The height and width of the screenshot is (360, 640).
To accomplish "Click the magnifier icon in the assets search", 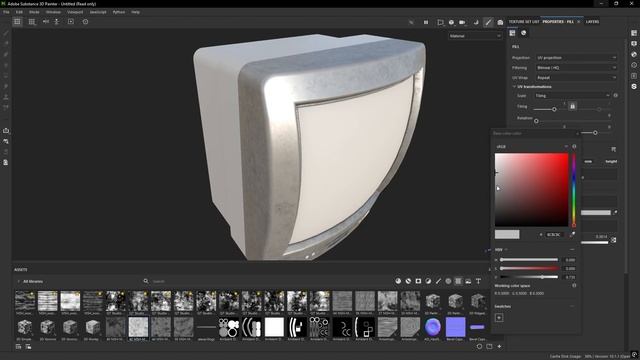I will pos(146,281).
